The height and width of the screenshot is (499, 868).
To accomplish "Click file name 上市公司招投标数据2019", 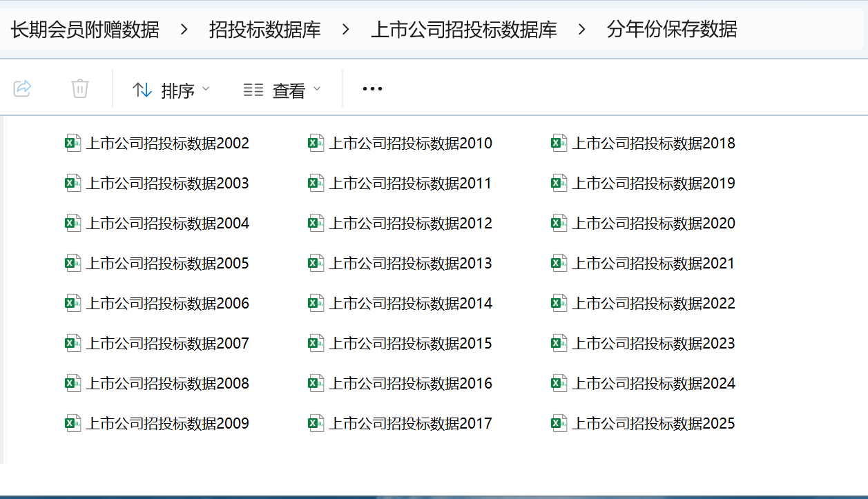I will point(654,183).
